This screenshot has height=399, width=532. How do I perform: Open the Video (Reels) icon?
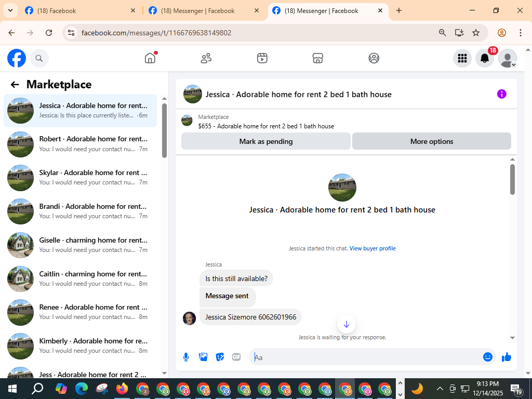(262, 58)
